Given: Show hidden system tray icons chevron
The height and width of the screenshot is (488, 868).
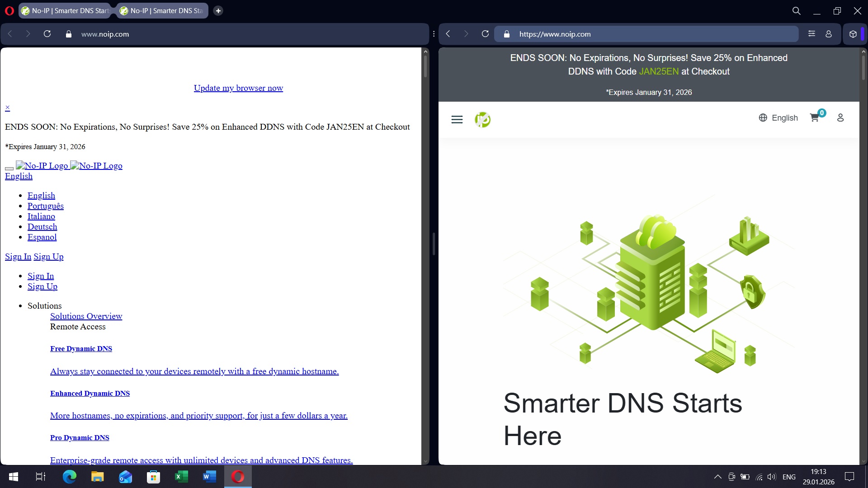Looking at the screenshot, I should (717, 477).
